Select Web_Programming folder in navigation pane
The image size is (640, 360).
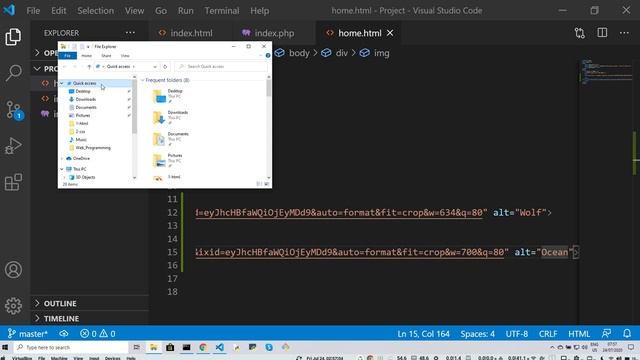coord(93,148)
